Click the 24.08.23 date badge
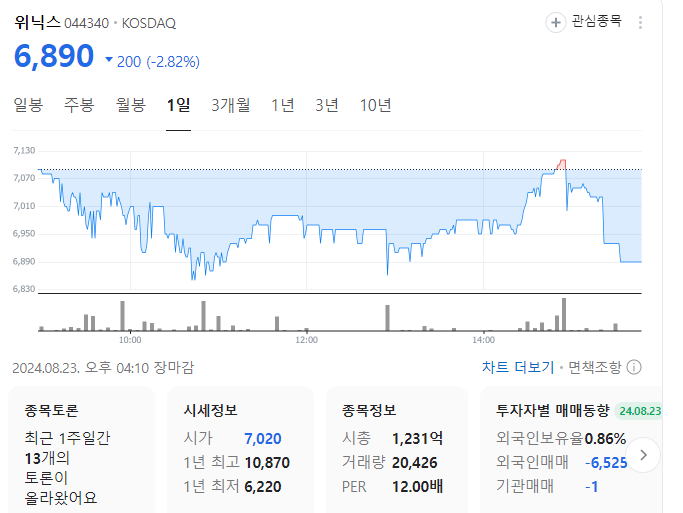The height and width of the screenshot is (513, 683). point(639,411)
